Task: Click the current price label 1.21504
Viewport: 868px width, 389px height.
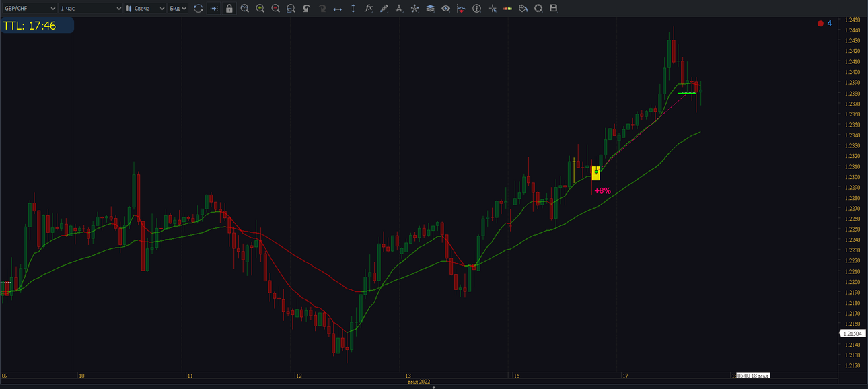Action: [x=853, y=334]
